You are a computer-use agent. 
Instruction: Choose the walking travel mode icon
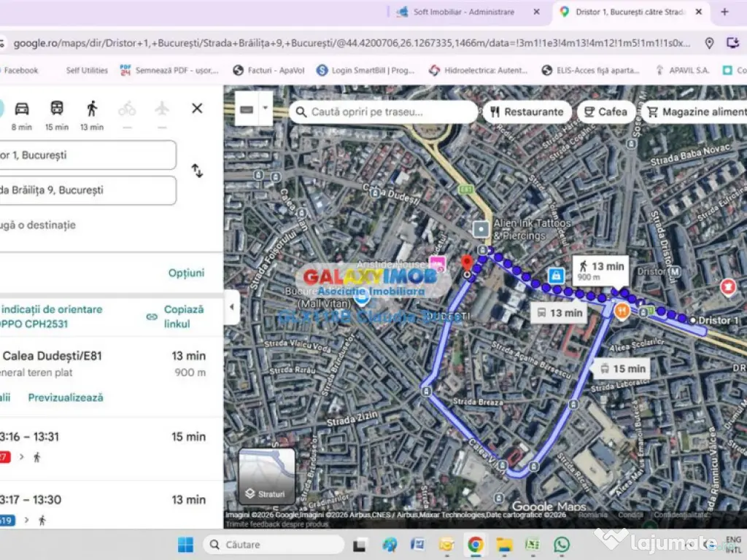[92, 109]
